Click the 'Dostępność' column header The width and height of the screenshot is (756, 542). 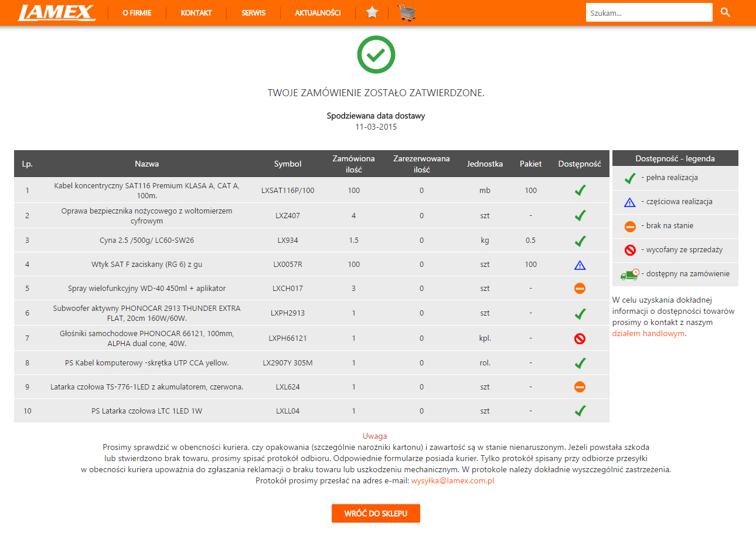click(x=580, y=164)
